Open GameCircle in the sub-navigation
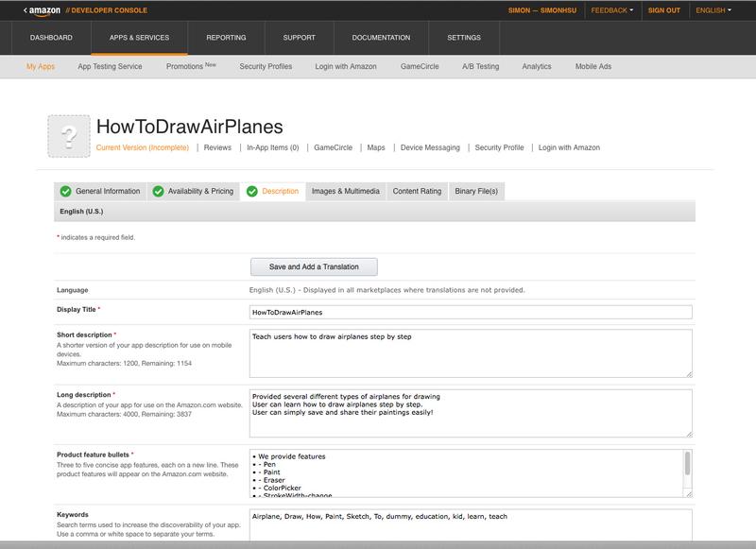Screen dimensions: 756x549 pyautogui.click(x=420, y=66)
